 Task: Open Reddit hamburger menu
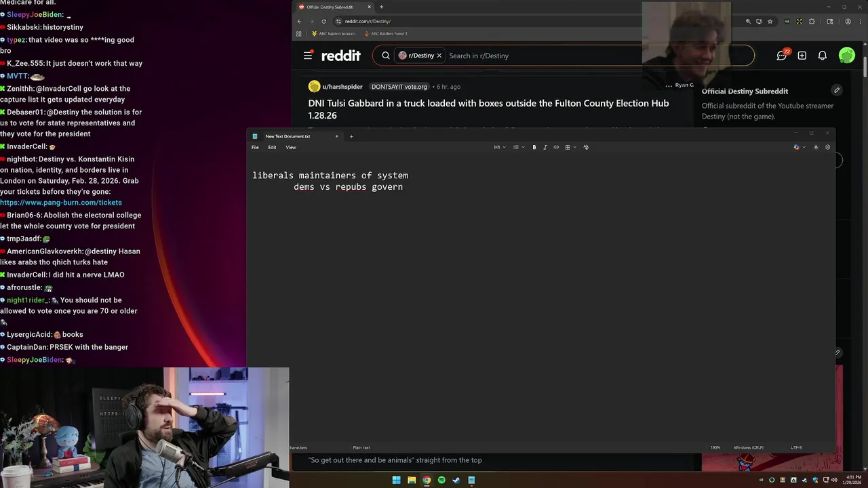click(x=308, y=56)
